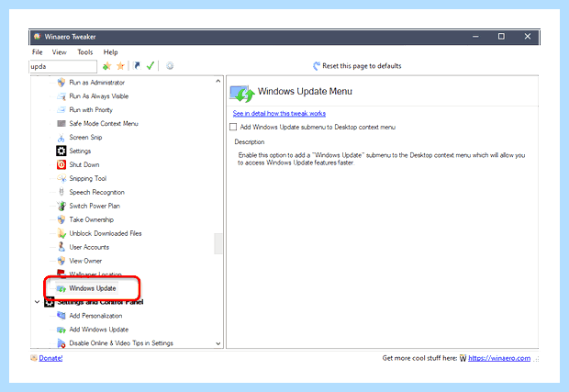Select Safe Mode Context Menu item
569x392 pixels.
tap(104, 123)
